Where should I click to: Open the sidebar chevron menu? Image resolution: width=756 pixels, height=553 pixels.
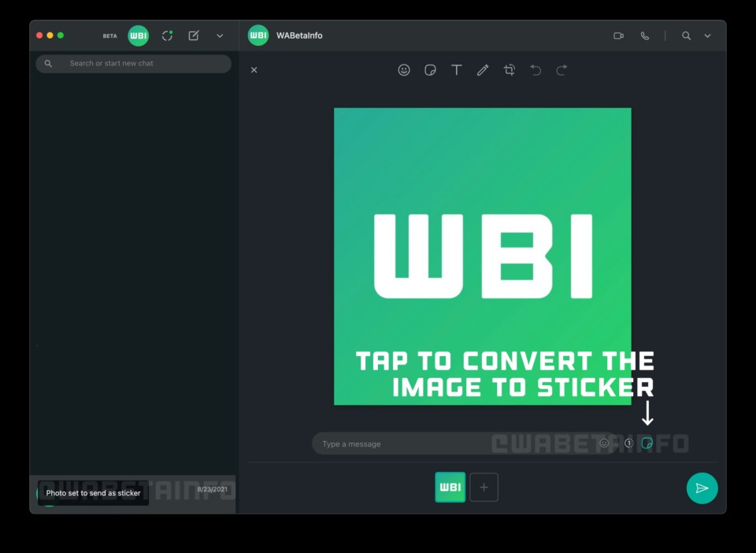(x=219, y=35)
